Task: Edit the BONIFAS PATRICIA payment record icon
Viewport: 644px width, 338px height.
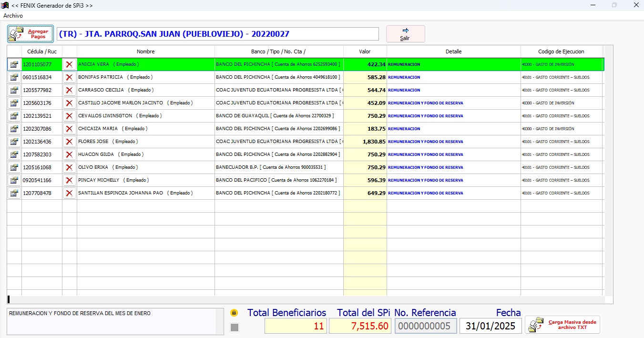Action: pyautogui.click(x=14, y=77)
